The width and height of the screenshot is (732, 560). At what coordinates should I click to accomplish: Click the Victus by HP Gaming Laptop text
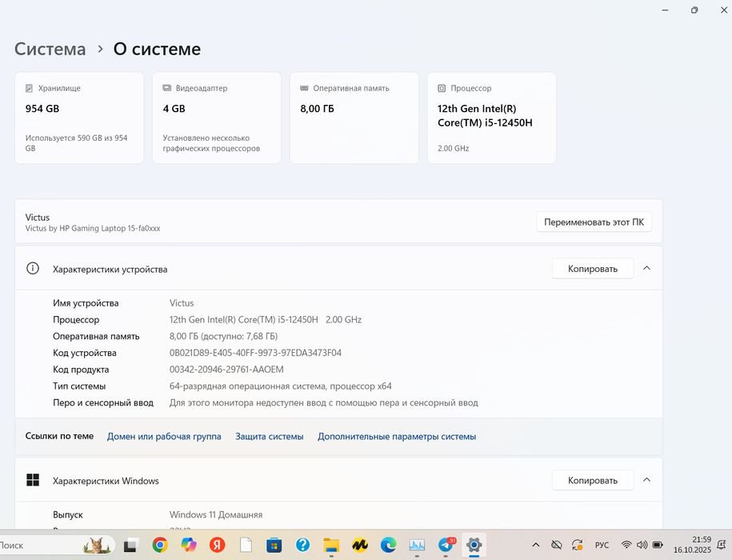(x=93, y=228)
